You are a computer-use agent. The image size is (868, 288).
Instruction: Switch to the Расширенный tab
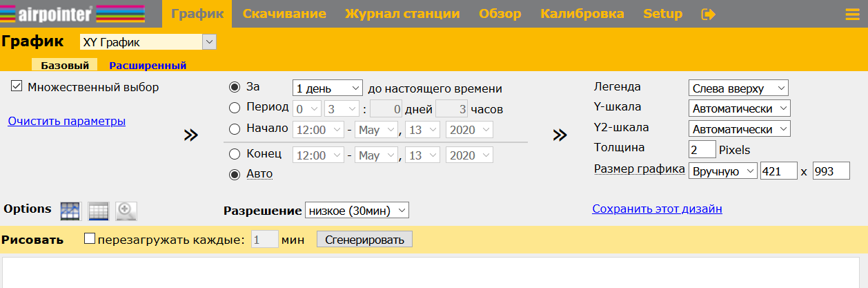(x=148, y=66)
